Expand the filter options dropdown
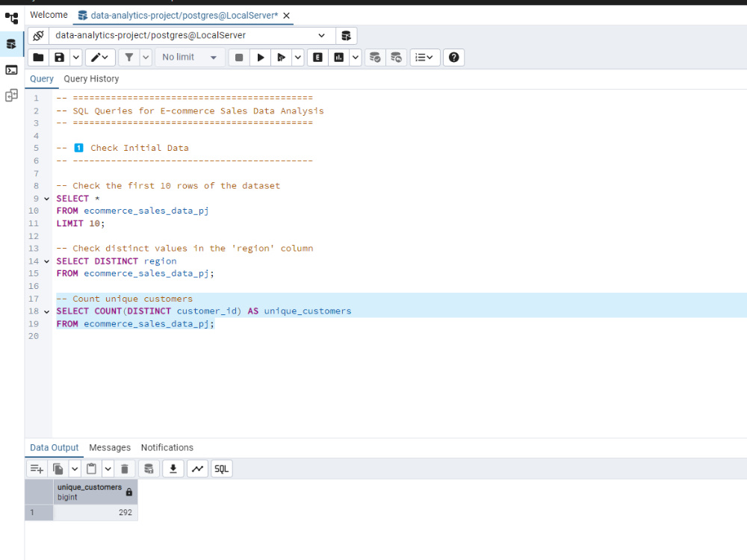This screenshot has height=560, width=747. tap(146, 57)
